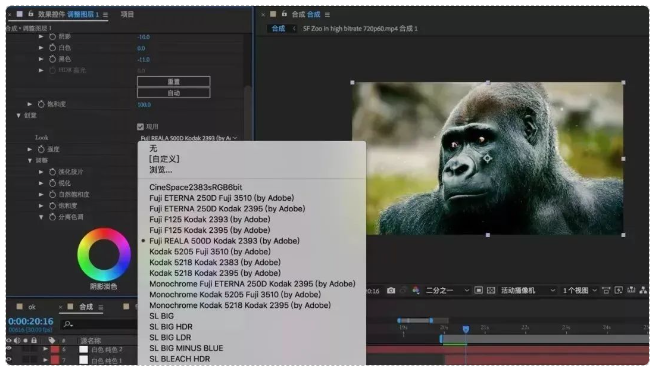Hide layer 7 白色 纯色 1 eye icon
The height and width of the screenshot is (370, 656).
tap(8, 360)
